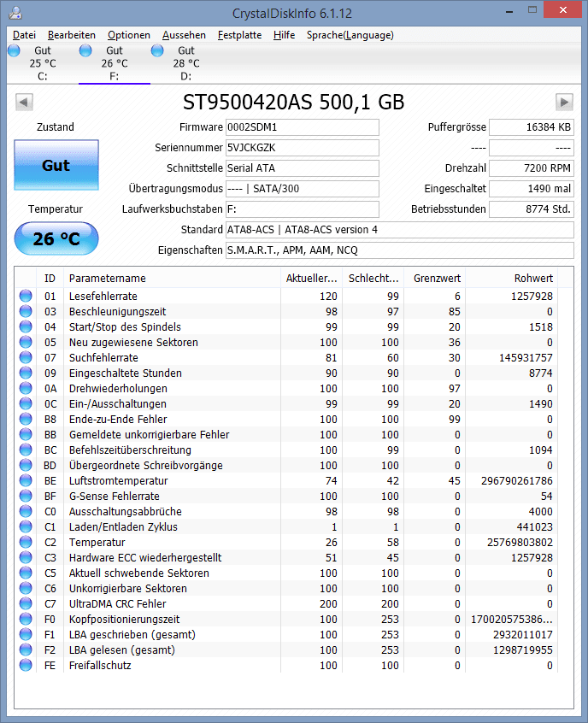Click raw value 296790261786 of Luftstromtemperatur
This screenshot has height=723, width=588.
point(516,481)
